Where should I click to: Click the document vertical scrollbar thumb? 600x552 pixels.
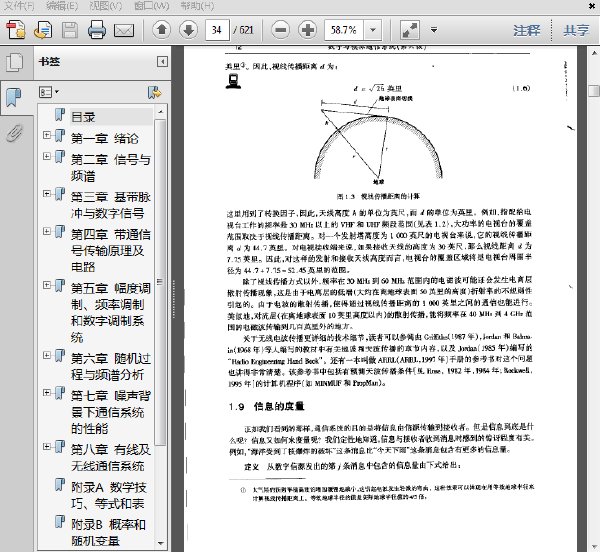593,91
